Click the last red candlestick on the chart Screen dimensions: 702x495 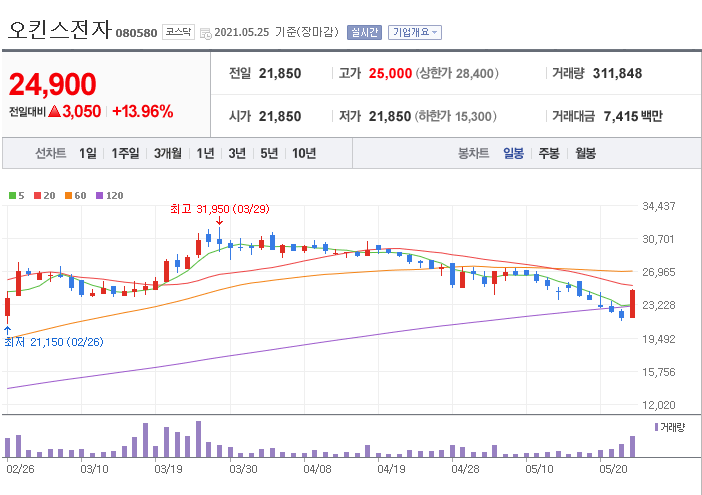[632, 304]
